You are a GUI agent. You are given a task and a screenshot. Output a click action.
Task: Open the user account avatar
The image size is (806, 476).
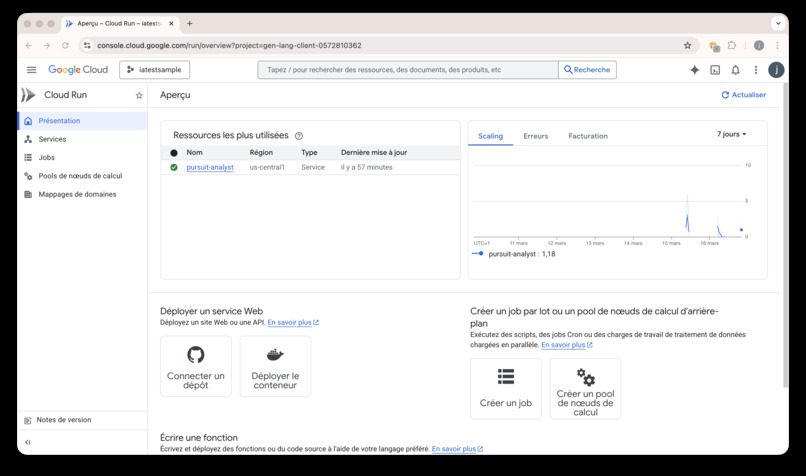coord(776,70)
